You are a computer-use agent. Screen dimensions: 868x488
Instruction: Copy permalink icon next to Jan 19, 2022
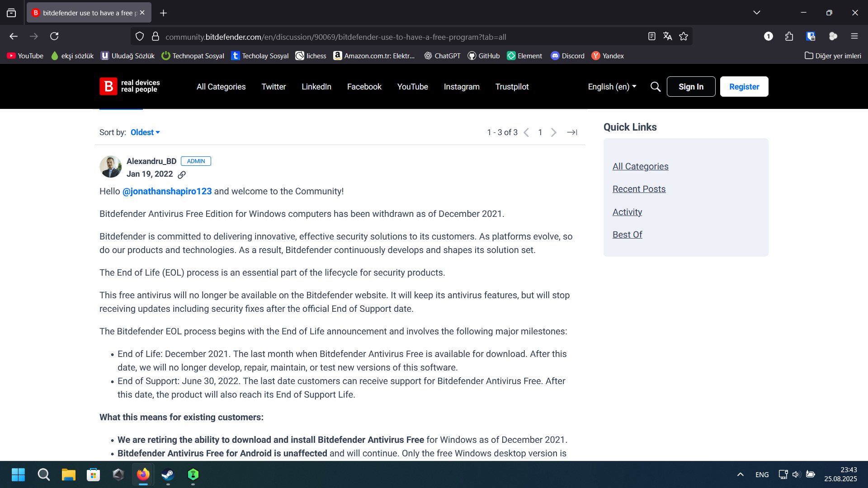[182, 174]
